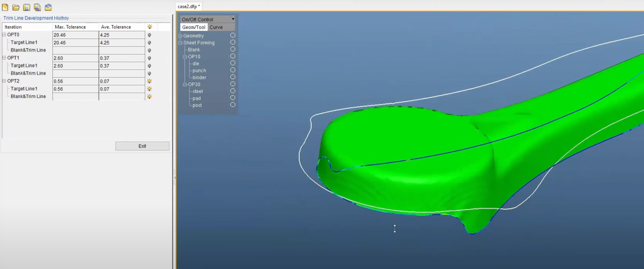Toggle the lit bulb on OPT2's Blank&Trim Line row
The image size is (644, 269).
pyautogui.click(x=149, y=96)
